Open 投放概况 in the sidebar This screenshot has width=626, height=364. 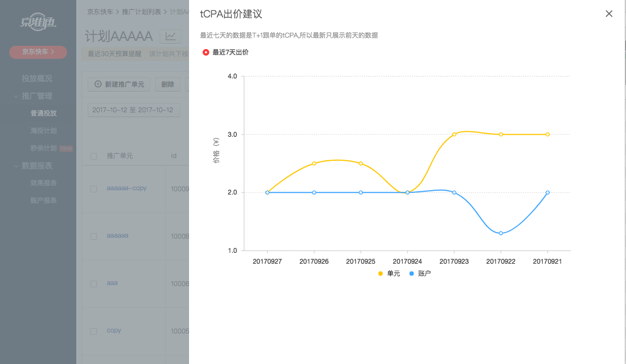[x=37, y=78]
